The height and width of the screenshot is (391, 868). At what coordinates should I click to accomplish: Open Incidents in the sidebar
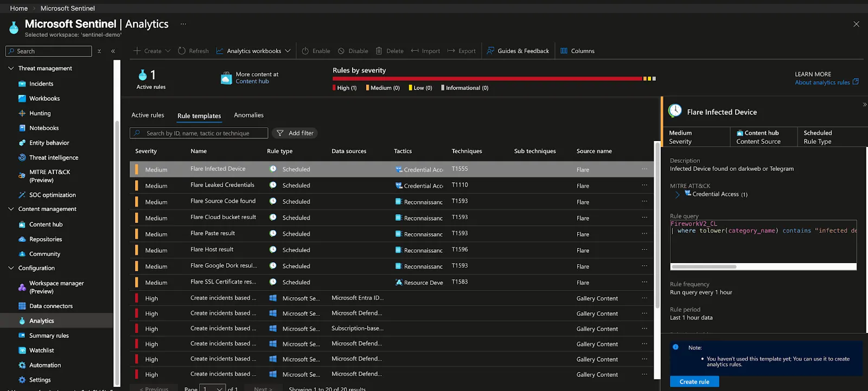pos(41,84)
